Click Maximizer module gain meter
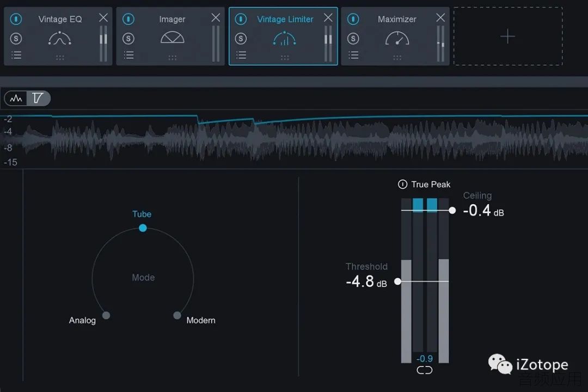Image resolution: width=588 pixels, height=392 pixels. [440, 44]
